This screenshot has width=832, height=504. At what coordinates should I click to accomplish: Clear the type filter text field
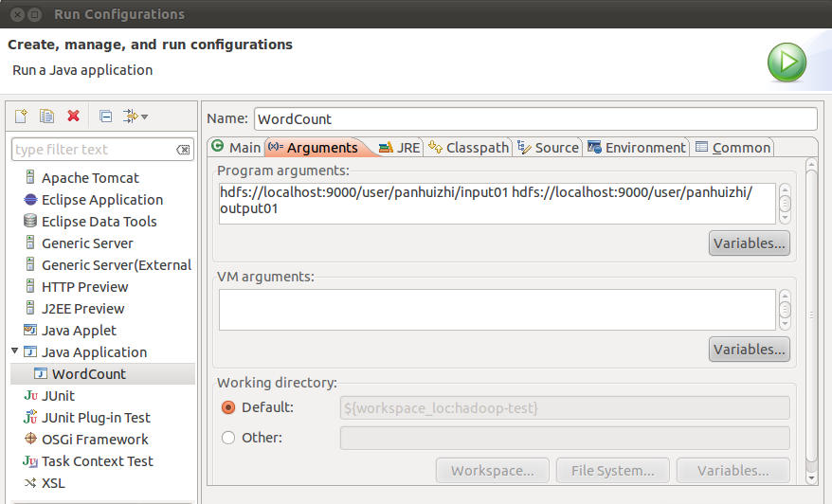(183, 150)
